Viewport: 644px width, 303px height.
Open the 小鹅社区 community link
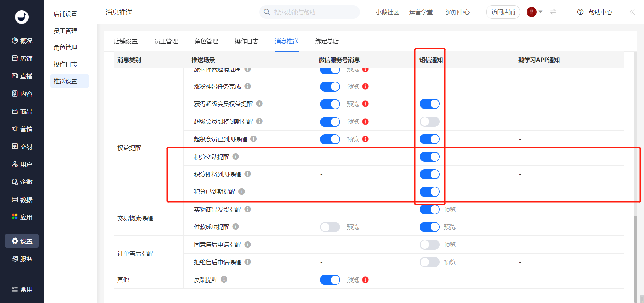click(x=387, y=12)
